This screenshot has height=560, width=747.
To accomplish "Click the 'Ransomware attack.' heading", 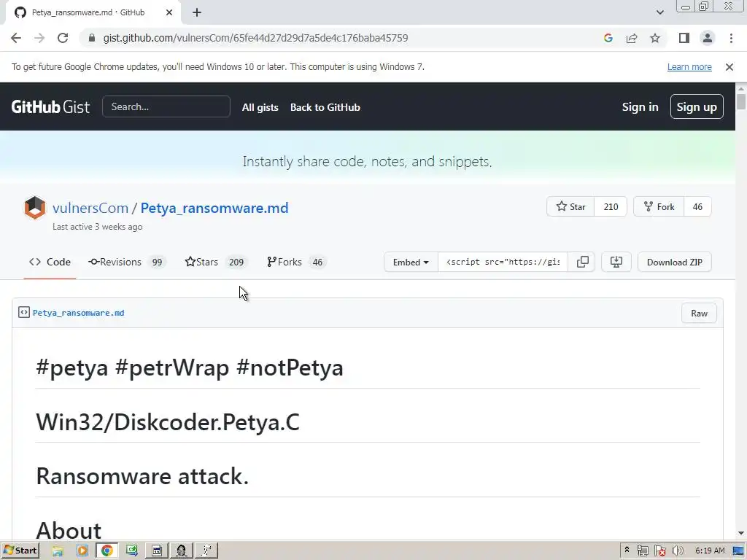I will coord(142,476).
